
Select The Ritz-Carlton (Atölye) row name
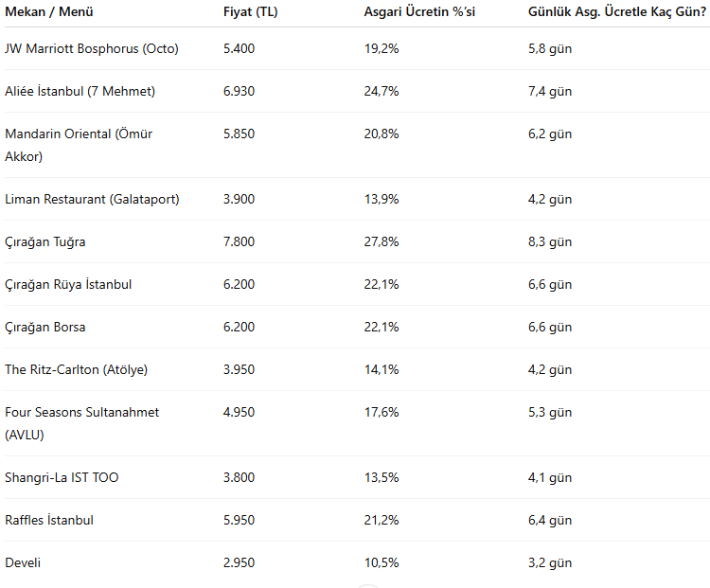click(x=77, y=369)
